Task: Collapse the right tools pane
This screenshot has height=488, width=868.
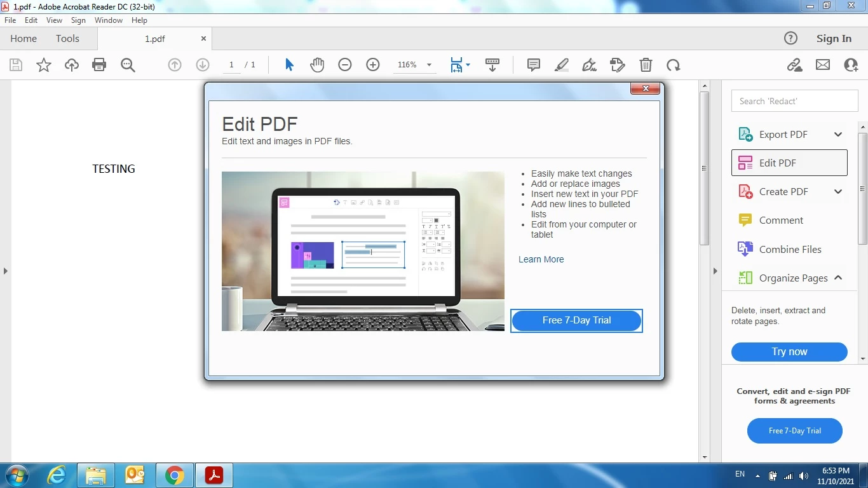Action: pos(715,271)
